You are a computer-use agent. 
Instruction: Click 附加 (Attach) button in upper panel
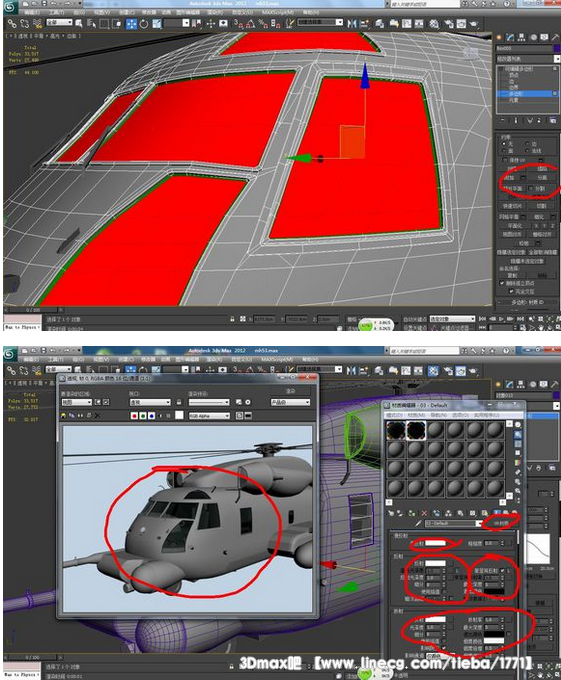(x=509, y=178)
